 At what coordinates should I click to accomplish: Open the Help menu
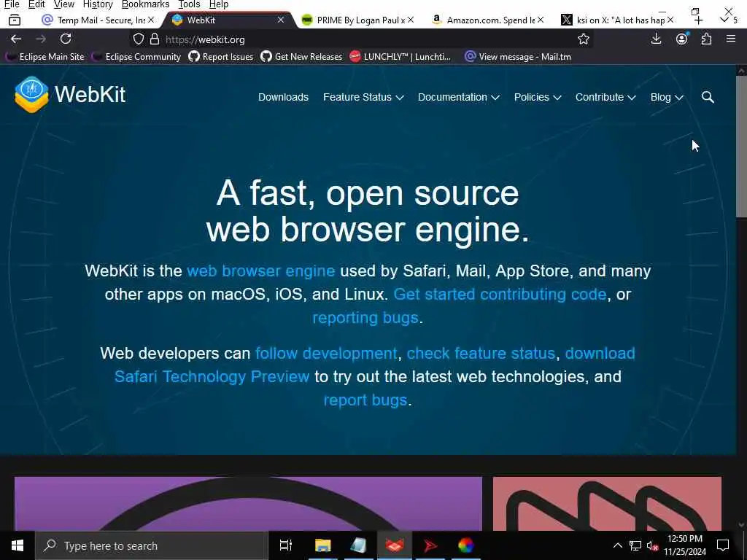click(x=219, y=4)
